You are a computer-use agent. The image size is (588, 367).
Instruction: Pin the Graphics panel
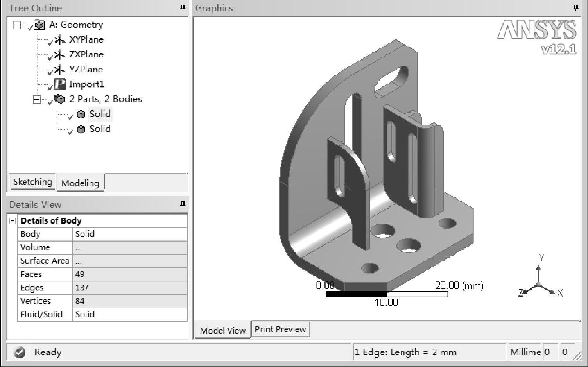[575, 8]
